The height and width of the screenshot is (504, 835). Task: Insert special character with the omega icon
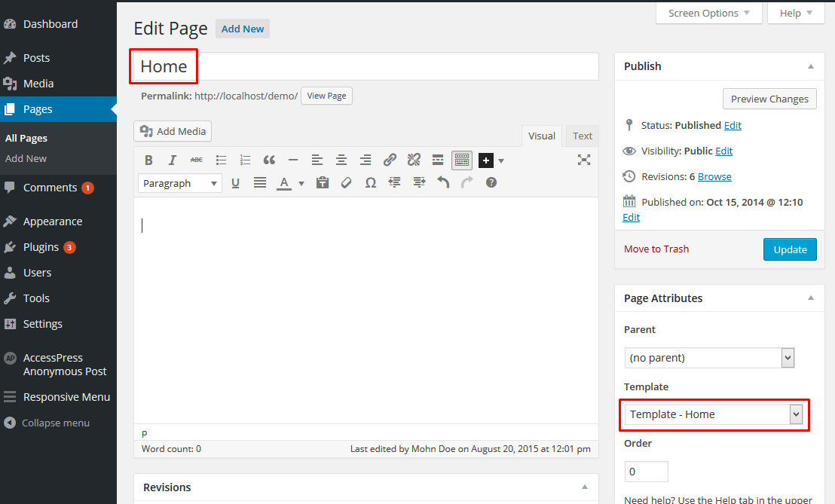(370, 182)
